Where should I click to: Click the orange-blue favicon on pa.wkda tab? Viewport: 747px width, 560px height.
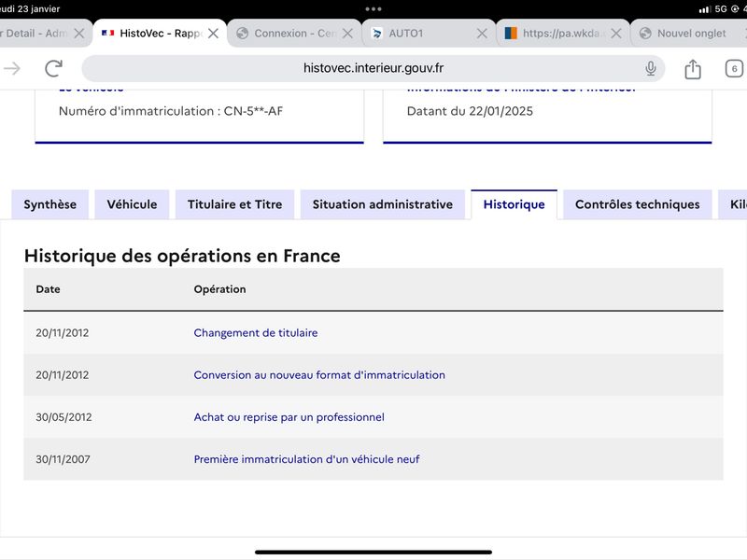(x=511, y=34)
